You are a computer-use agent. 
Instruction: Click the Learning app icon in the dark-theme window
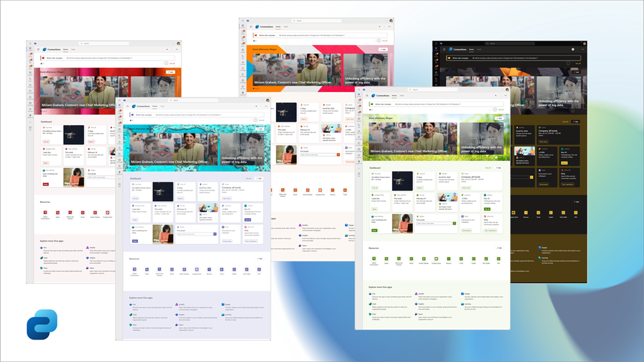540,258
